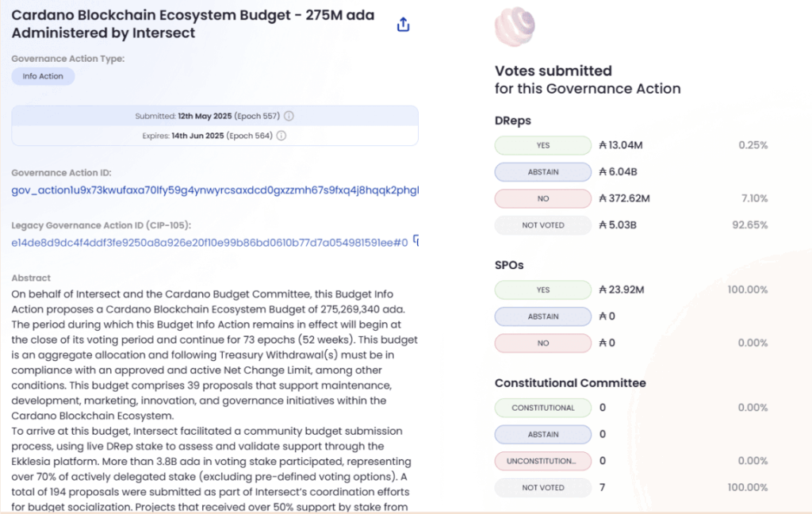Click the Abstract heading
Screen dimensions: 812x514
click(31, 278)
